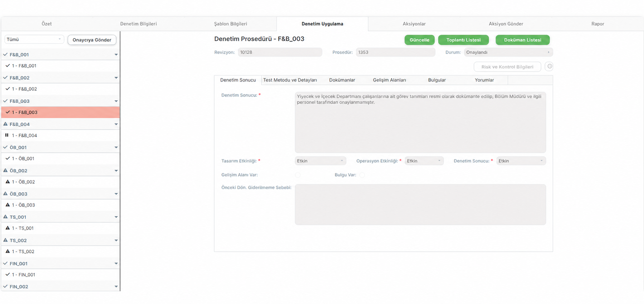Open the Aksiyonlar tab
Image resolution: width=644 pixels, height=304 pixels.
tap(414, 24)
